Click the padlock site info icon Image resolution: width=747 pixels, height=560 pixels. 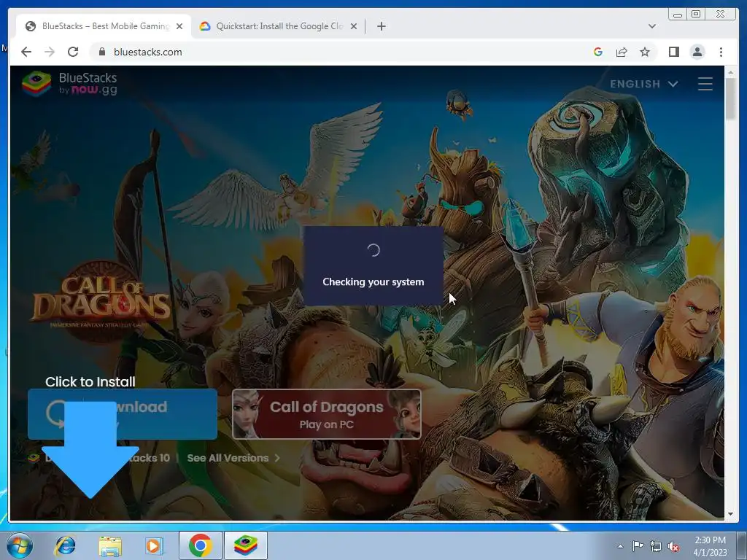tap(101, 52)
